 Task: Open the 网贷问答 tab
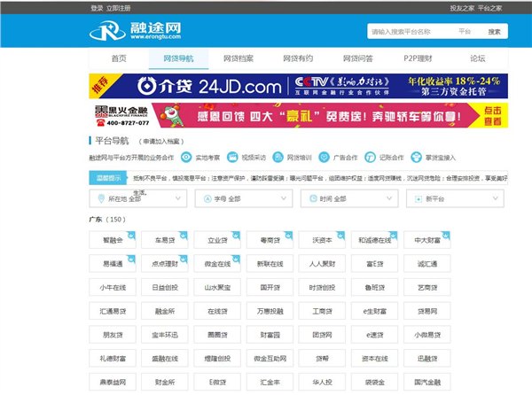[357, 58]
